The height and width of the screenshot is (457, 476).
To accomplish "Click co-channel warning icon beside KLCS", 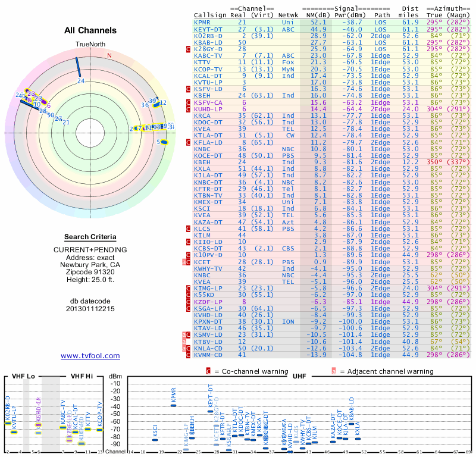I will [x=188, y=228].
